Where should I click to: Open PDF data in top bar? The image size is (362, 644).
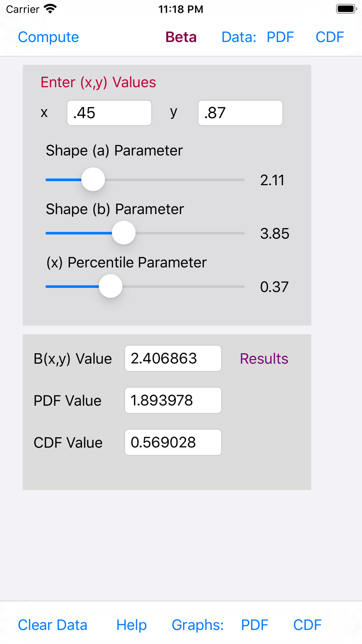pyautogui.click(x=280, y=37)
